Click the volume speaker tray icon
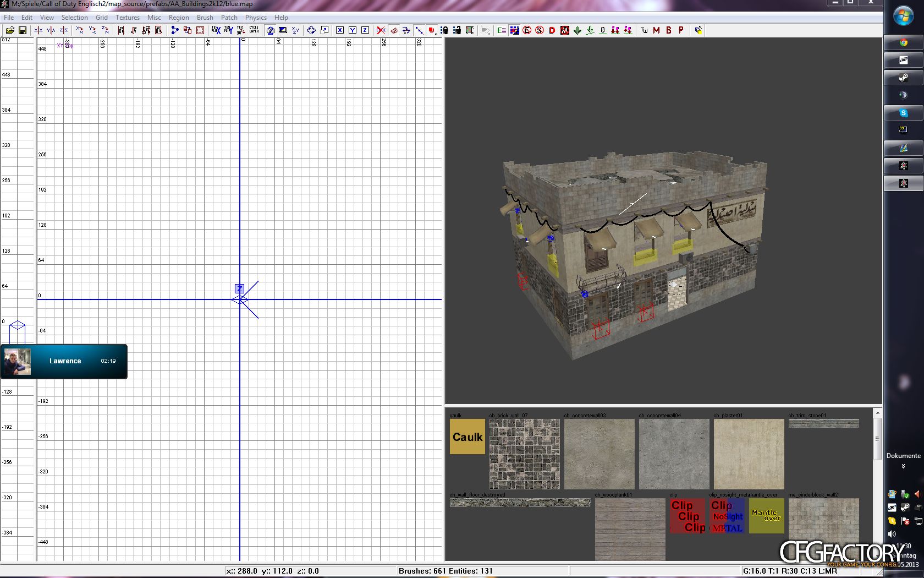This screenshot has width=924, height=578. click(x=892, y=534)
